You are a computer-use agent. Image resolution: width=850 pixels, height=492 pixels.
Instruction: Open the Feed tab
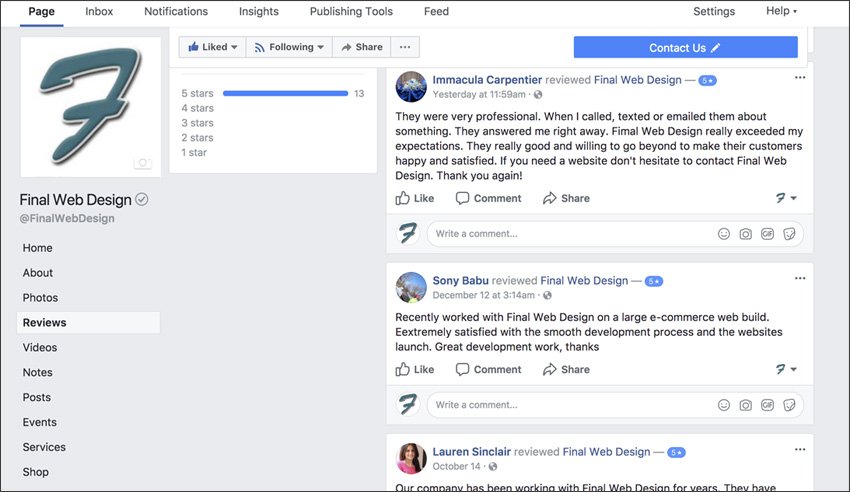pyautogui.click(x=436, y=11)
